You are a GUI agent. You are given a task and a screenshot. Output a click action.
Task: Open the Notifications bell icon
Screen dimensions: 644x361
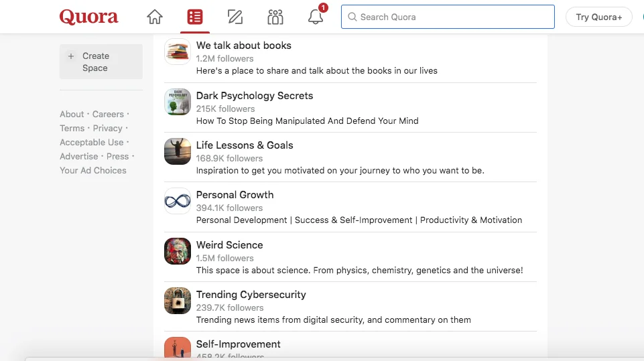point(316,17)
